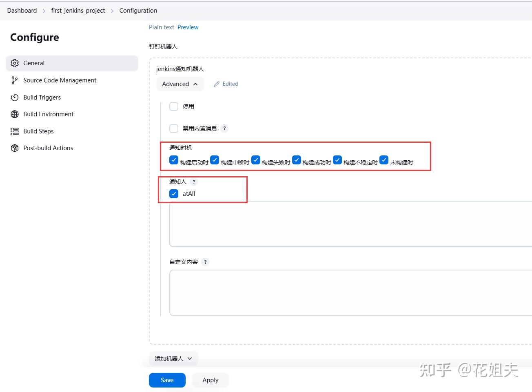Uncheck the 未构建时 checkbox
This screenshot has height=392, width=532.
pyautogui.click(x=384, y=160)
